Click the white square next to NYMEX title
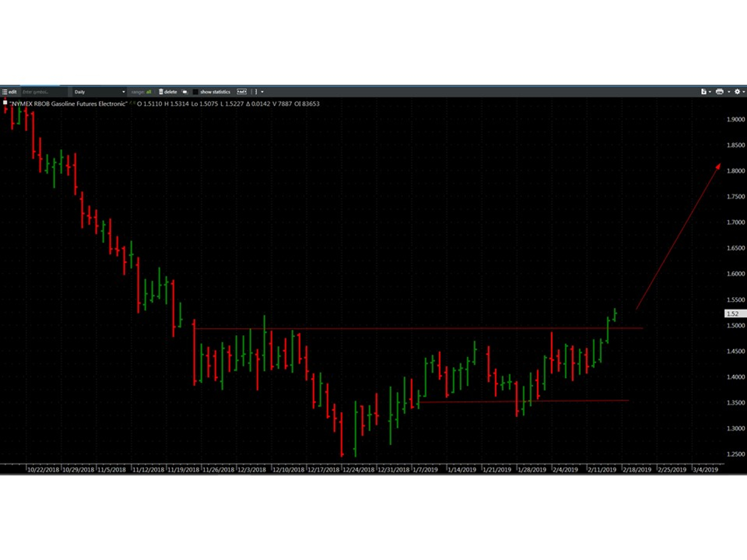 click(x=5, y=103)
